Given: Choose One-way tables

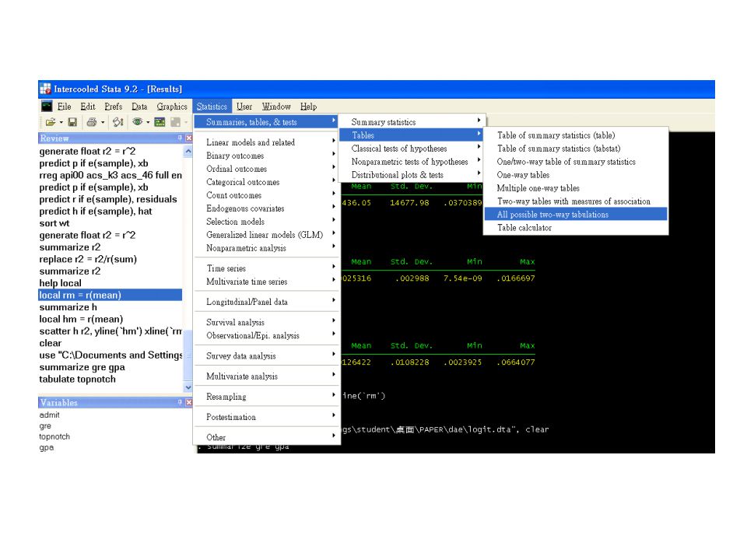Looking at the screenshot, I should (576, 175).
